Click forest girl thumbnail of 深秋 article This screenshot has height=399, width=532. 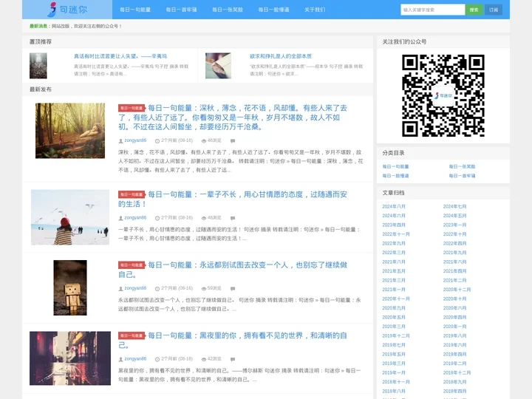(70, 131)
